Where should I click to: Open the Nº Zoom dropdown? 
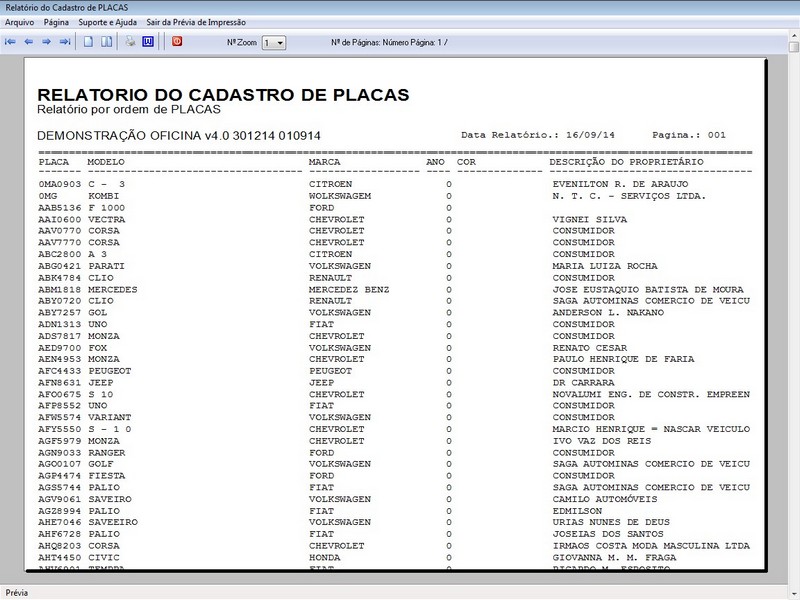tap(280, 43)
